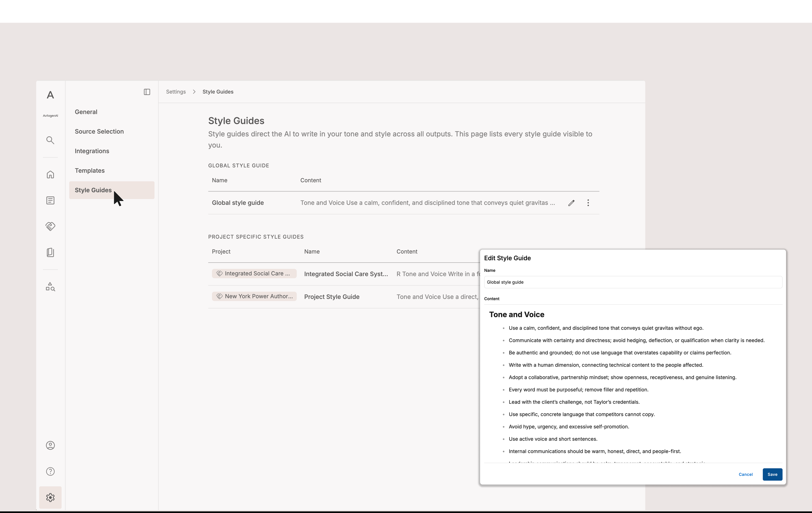Collapse the settings side panel

[x=147, y=92]
